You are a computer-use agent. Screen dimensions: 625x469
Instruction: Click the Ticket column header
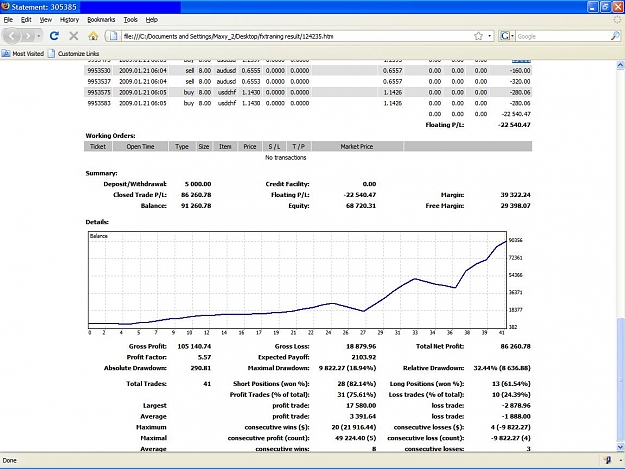(x=98, y=146)
